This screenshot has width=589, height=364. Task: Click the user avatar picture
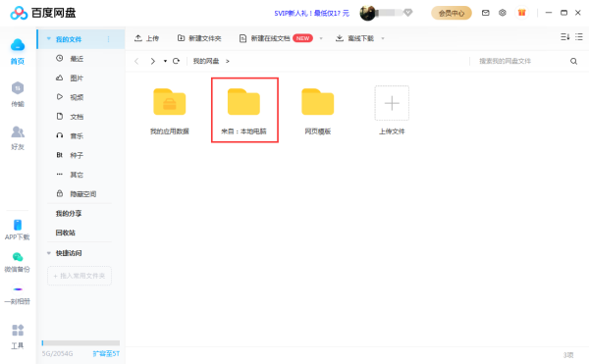tap(367, 13)
